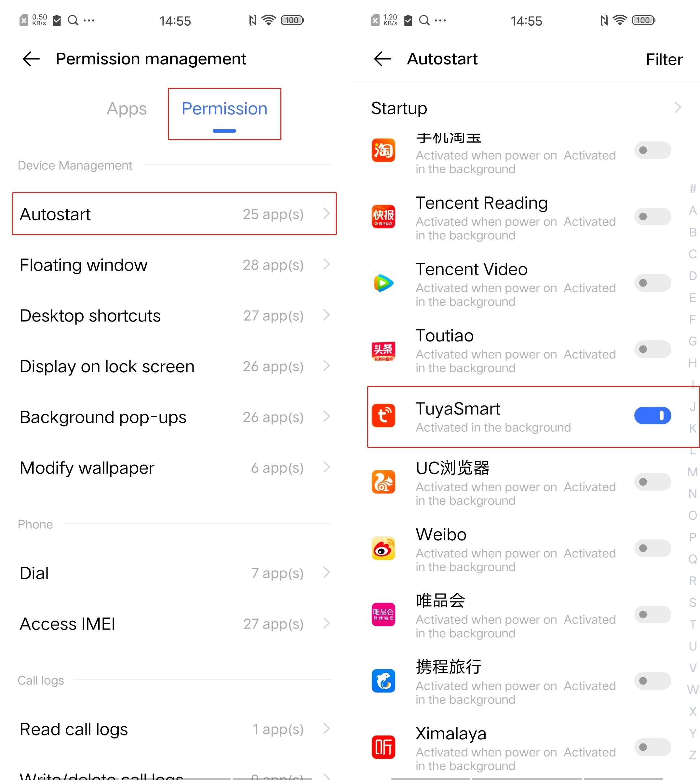Screen dimensions: 700x780
Task: Disable the TuyaSmart autostart toggle
Action: (x=653, y=416)
